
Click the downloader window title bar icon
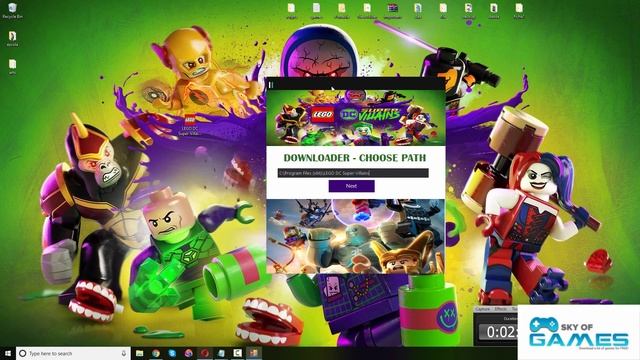pyautogui.click(x=271, y=84)
